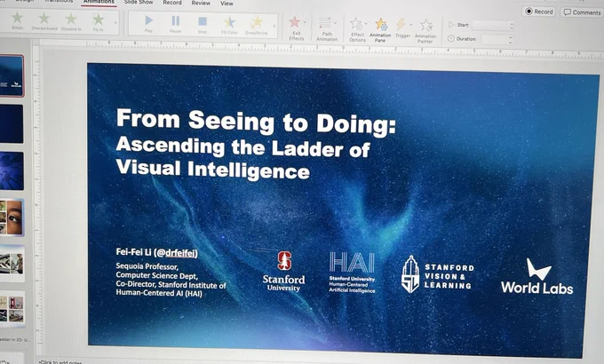Image resolution: width=604 pixels, height=364 pixels.
Task: Click the Trigger lightning icon
Action: [x=401, y=24]
